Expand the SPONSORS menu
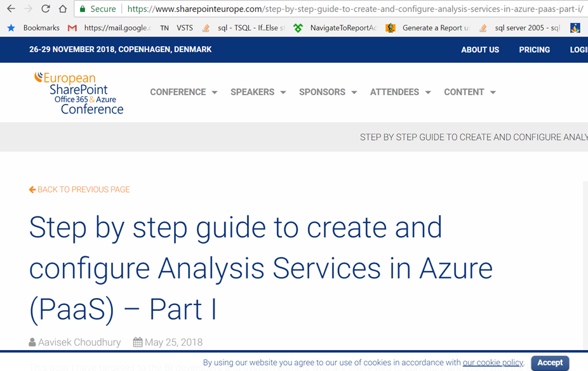The width and height of the screenshot is (588, 371). point(328,92)
